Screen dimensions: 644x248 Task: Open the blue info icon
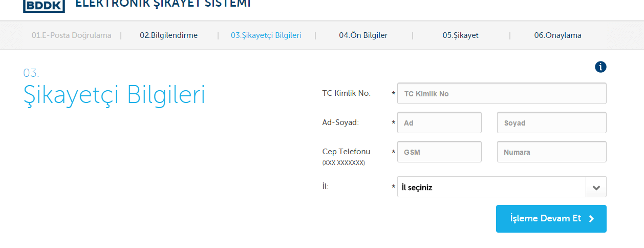coord(600,67)
